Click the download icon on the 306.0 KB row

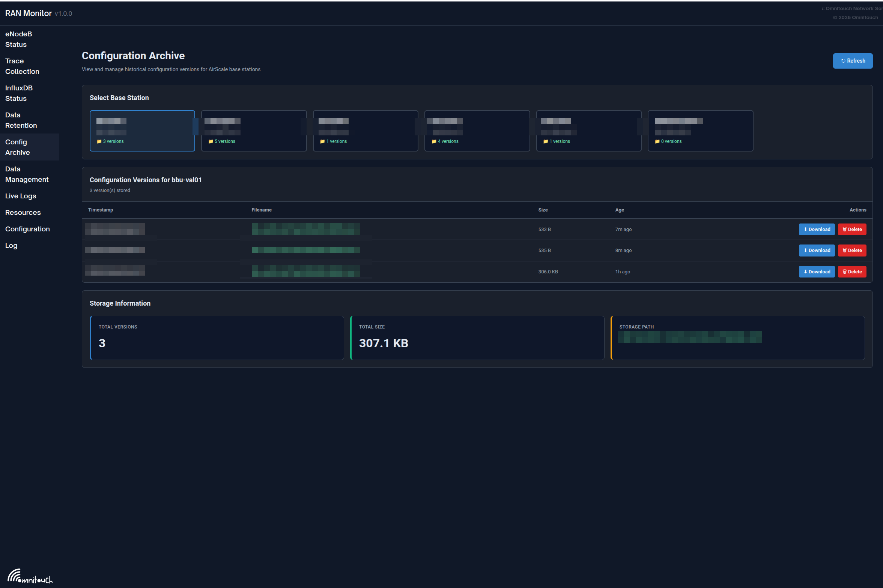click(805, 271)
